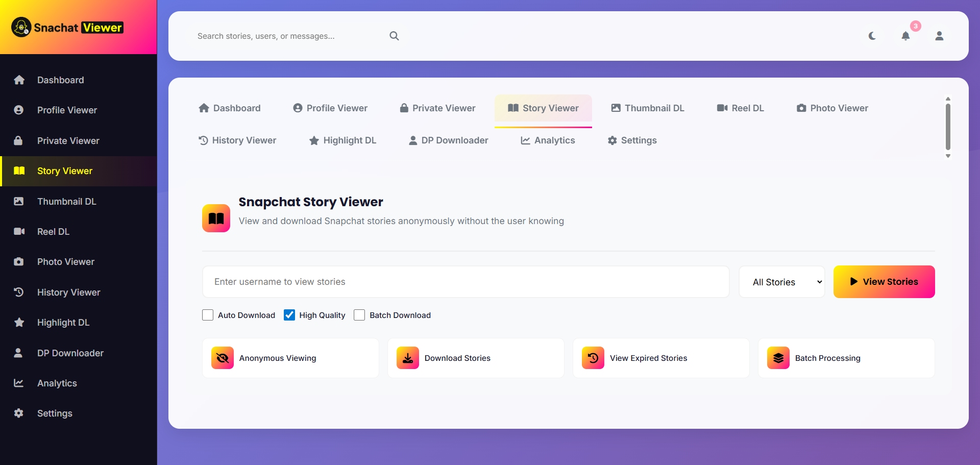Click the search magnifier icon
The width and height of the screenshot is (980, 465).
[394, 36]
